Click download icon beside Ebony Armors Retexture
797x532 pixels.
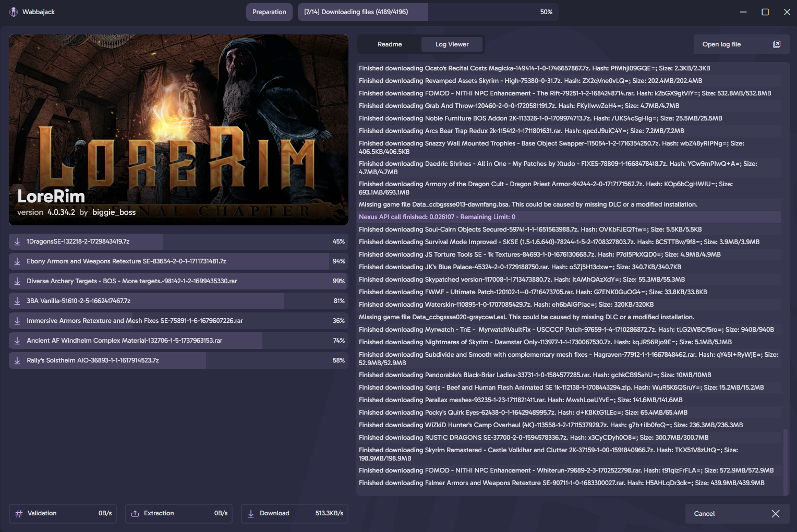pos(17,261)
